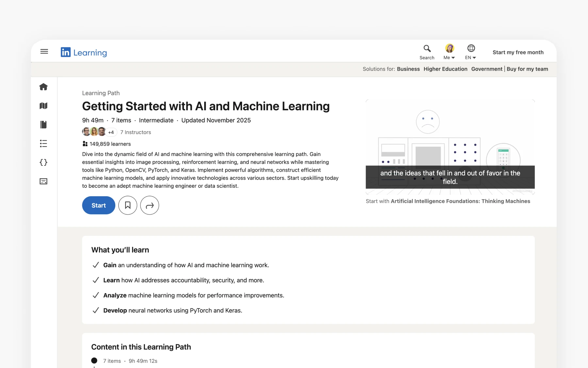The image size is (588, 368).
Task: Click the 9h 49m 12s duration text
Action: click(143, 361)
